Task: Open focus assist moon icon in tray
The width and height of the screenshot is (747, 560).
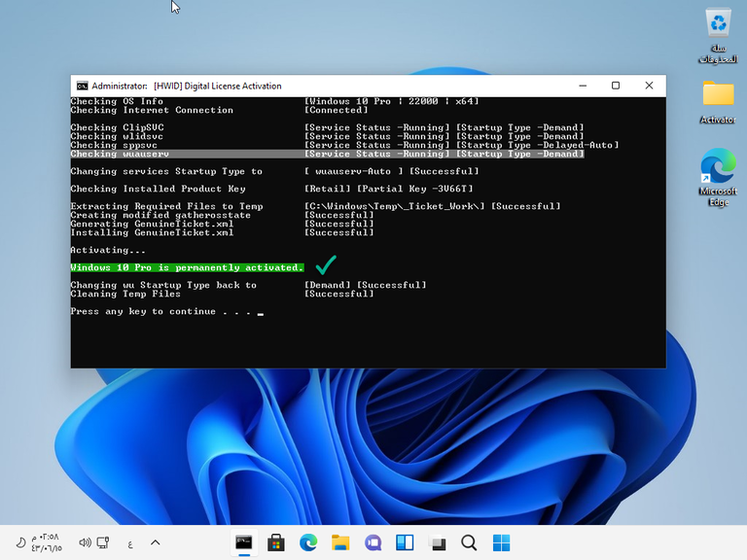Action: 20,542
